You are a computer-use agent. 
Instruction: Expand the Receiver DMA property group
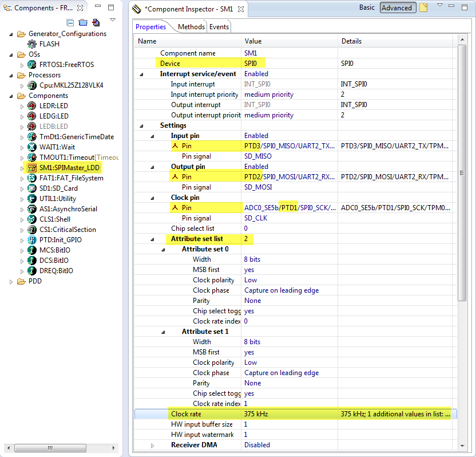click(x=153, y=445)
